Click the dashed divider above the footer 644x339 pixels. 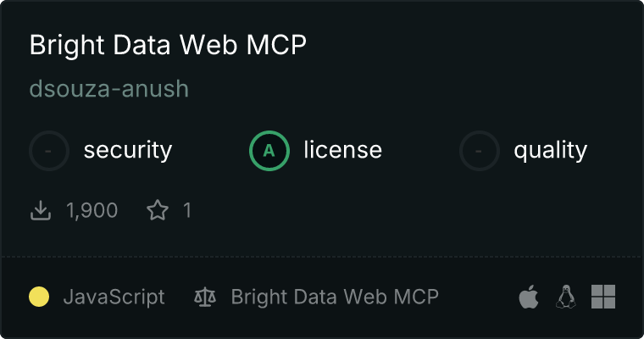pyautogui.click(x=322, y=257)
